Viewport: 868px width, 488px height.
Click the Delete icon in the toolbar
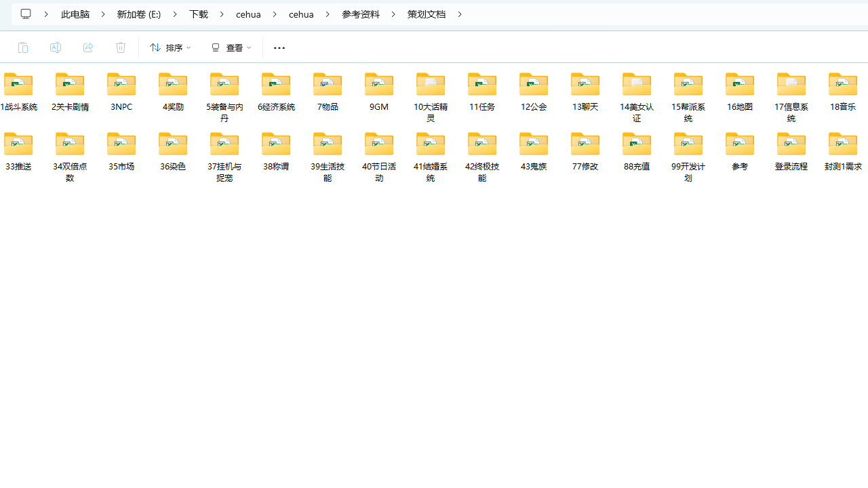[121, 47]
